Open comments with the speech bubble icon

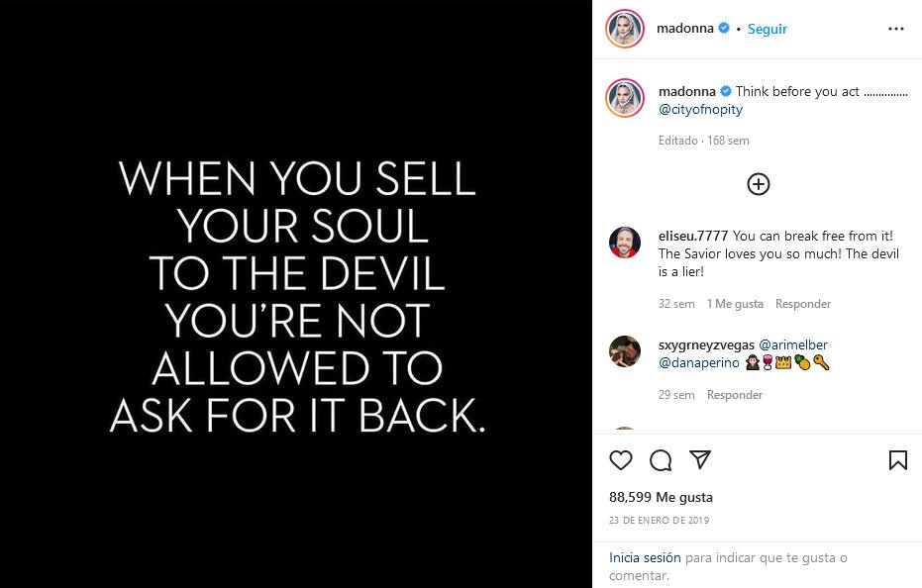coord(661,460)
